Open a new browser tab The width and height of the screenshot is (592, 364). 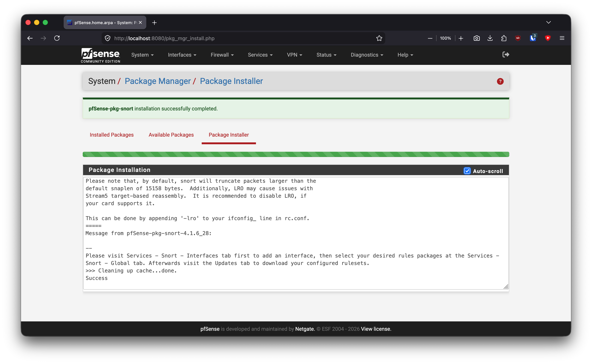pyautogui.click(x=154, y=23)
